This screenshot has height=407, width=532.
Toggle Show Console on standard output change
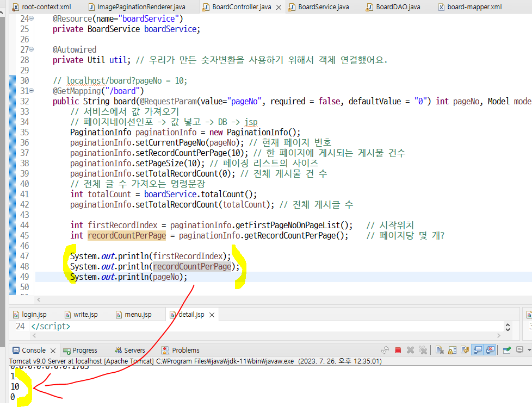click(478, 350)
